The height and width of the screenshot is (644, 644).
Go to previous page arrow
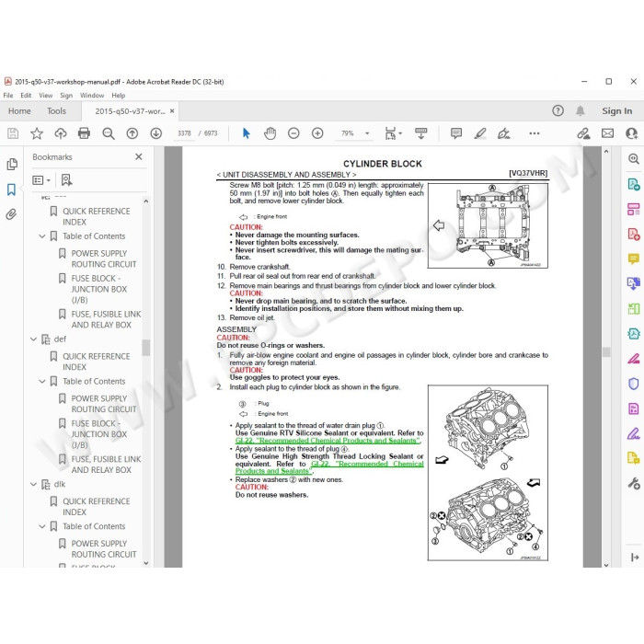132,133
